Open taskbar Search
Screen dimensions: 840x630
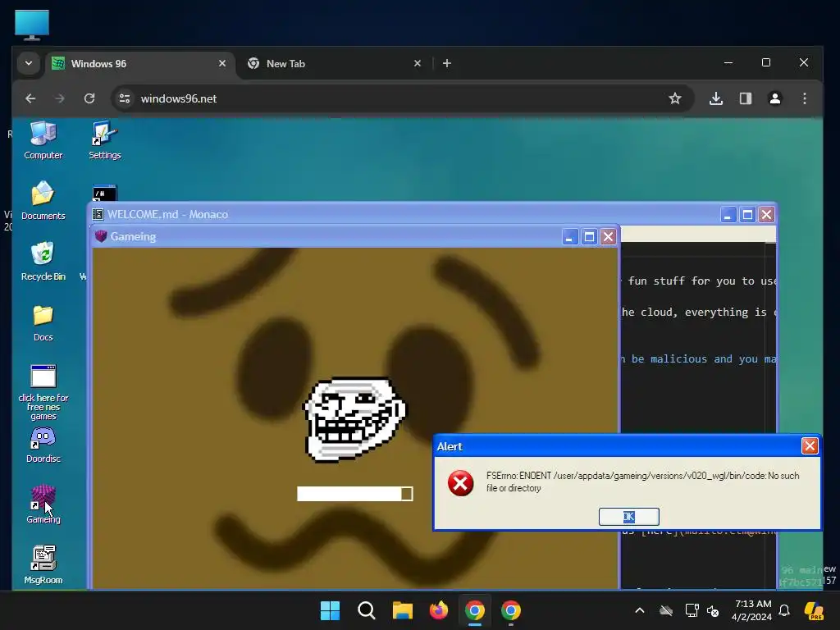tap(367, 610)
